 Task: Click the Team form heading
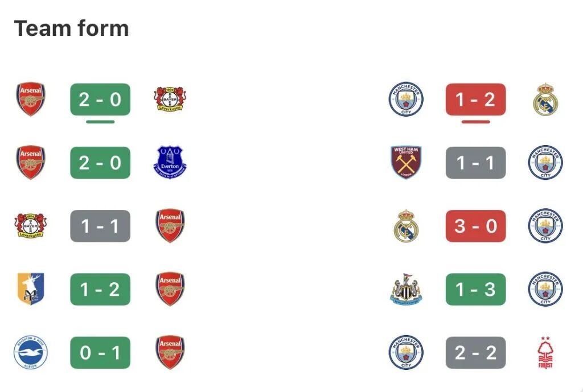click(71, 28)
